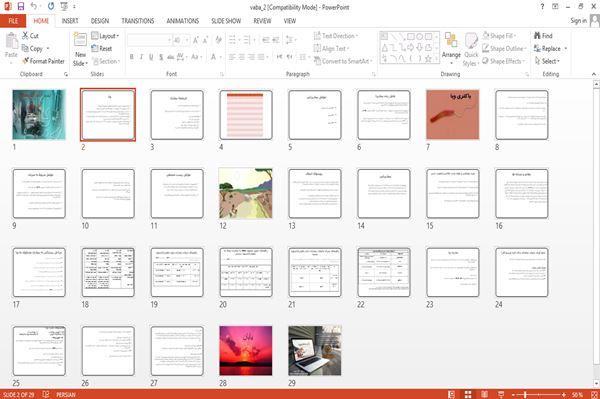Click the Reset slide button

point(102,49)
